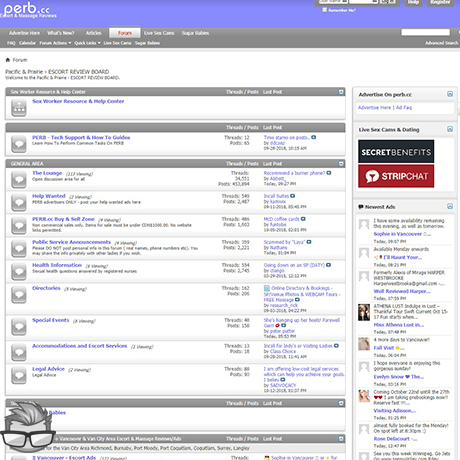460x460 pixels.
Task: Collapse the Newest Ads sidebar block
Action: (x=450, y=207)
